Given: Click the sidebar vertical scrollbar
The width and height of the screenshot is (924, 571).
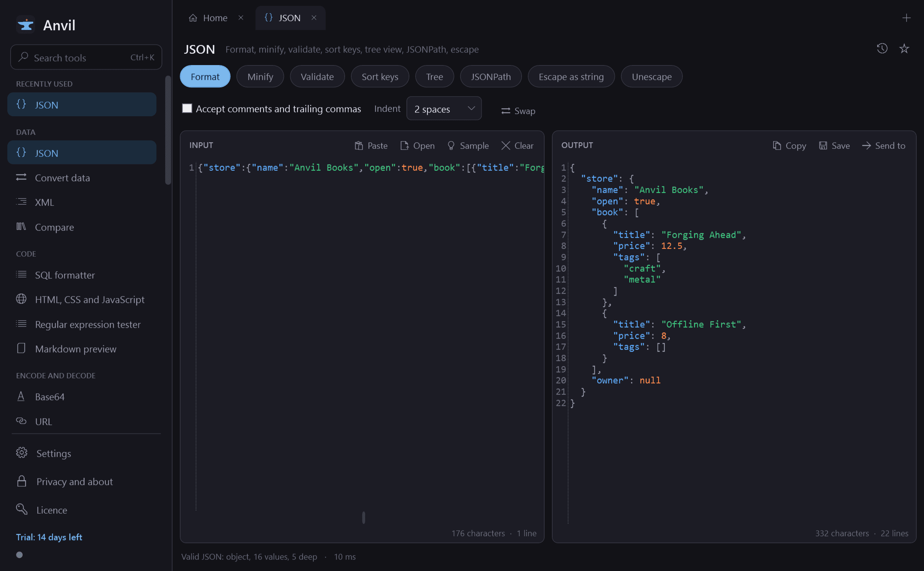Looking at the screenshot, I should [168, 130].
